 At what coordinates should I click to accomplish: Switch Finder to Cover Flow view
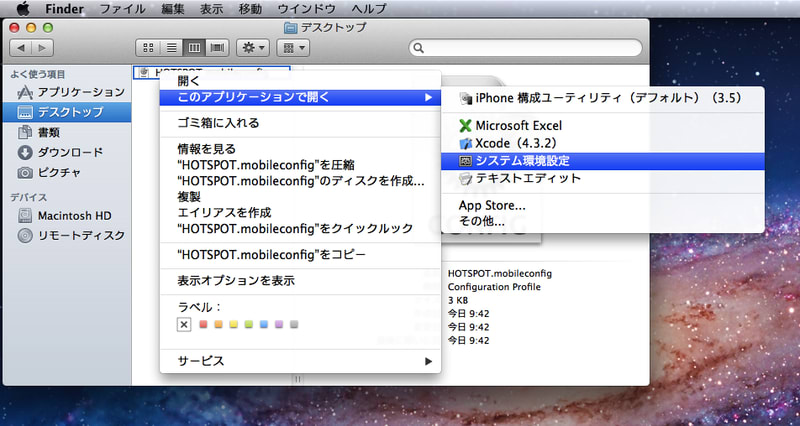[216, 47]
